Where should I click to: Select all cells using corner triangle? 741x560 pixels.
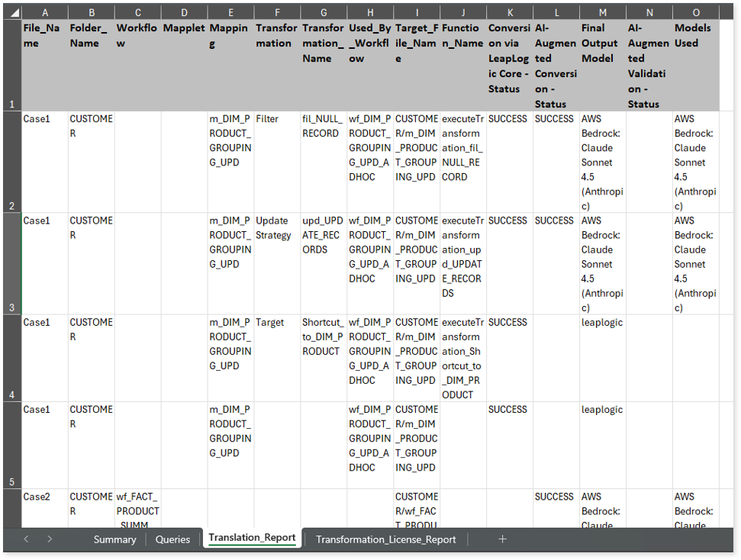pyautogui.click(x=11, y=12)
